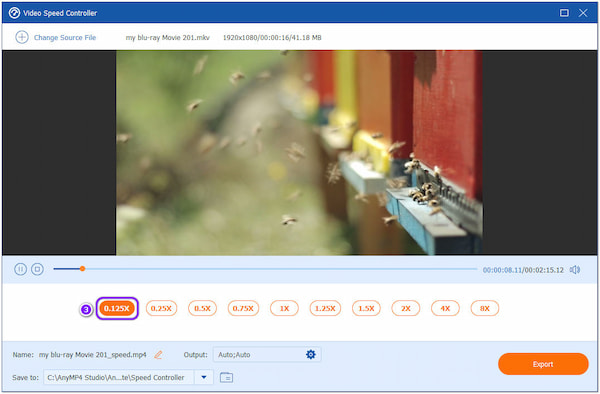The image size is (600, 394).
Task: Close the Video Speed Controller window
Action: click(583, 13)
